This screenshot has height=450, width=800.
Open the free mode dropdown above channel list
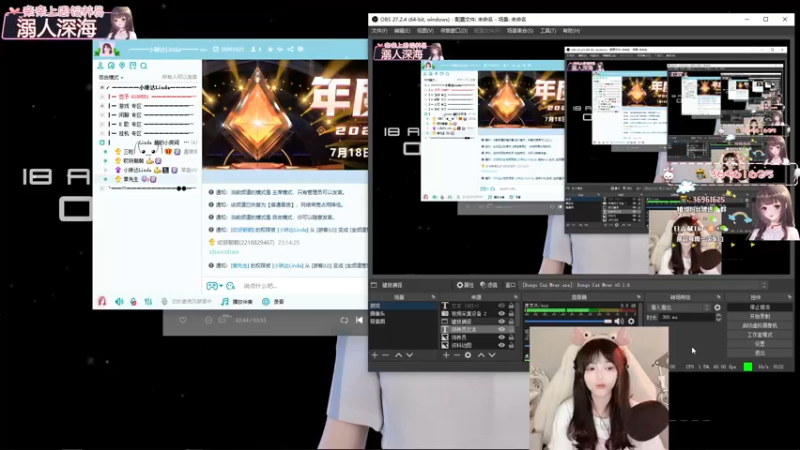tap(111, 78)
